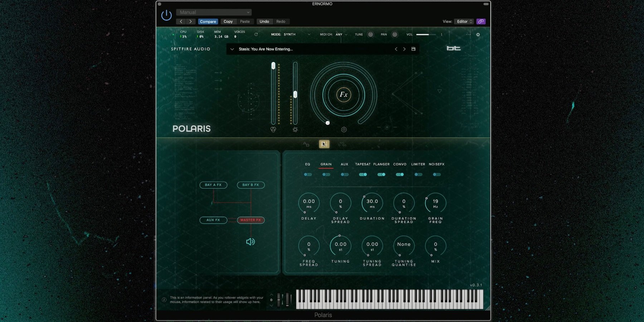This screenshot has width=644, height=322.
Task: Open the settings gear icon
Action: [478, 35]
